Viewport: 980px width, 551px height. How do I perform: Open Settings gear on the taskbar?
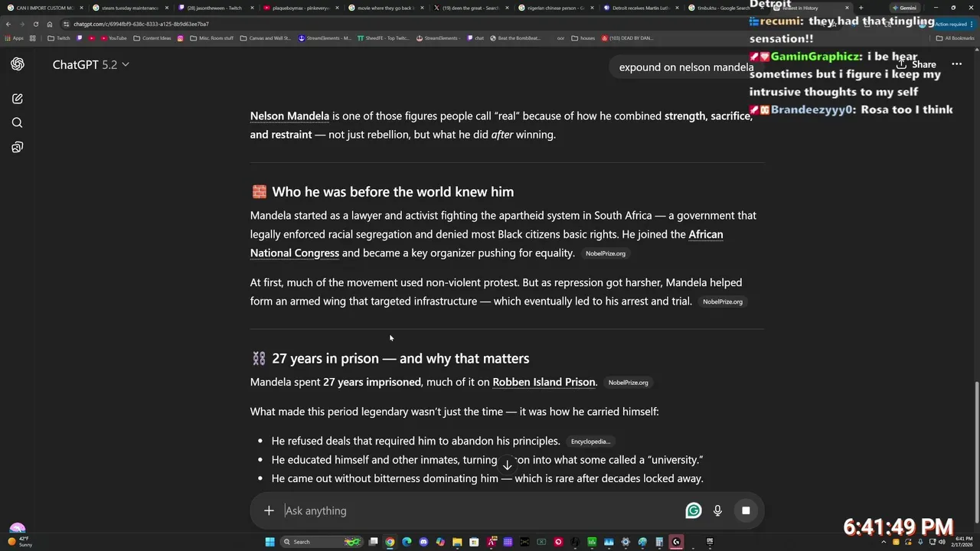[626, 542]
